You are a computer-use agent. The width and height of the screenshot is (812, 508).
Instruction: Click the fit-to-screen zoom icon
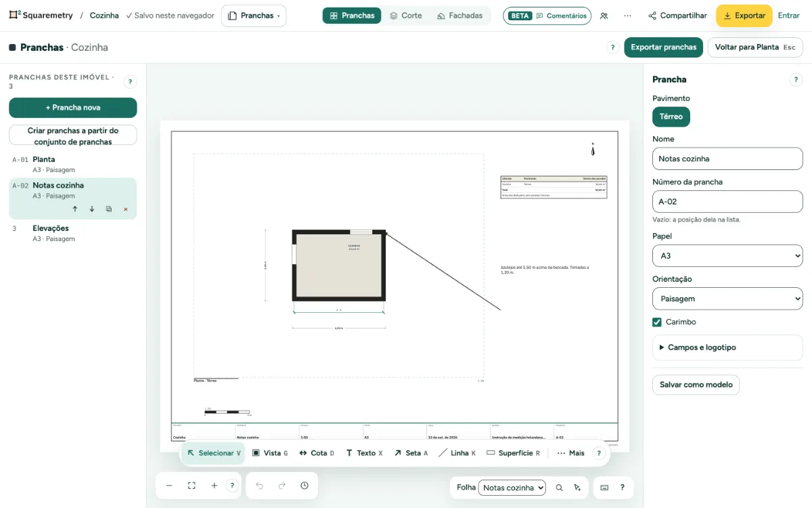click(x=191, y=486)
